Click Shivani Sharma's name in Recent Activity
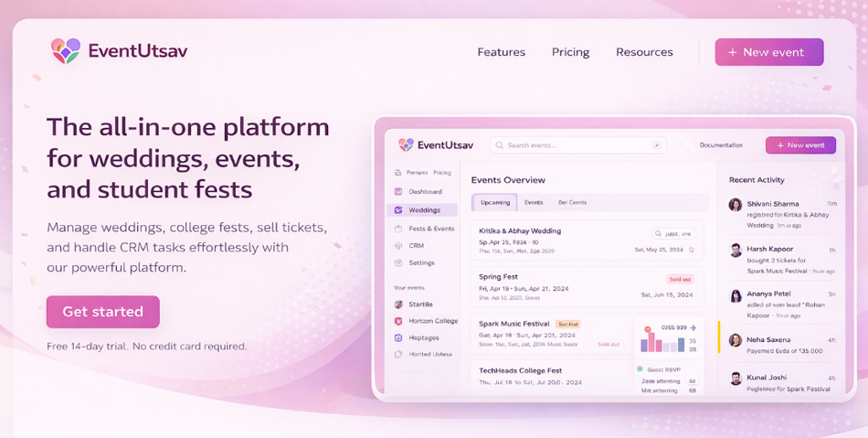This screenshot has width=868, height=438. point(772,204)
